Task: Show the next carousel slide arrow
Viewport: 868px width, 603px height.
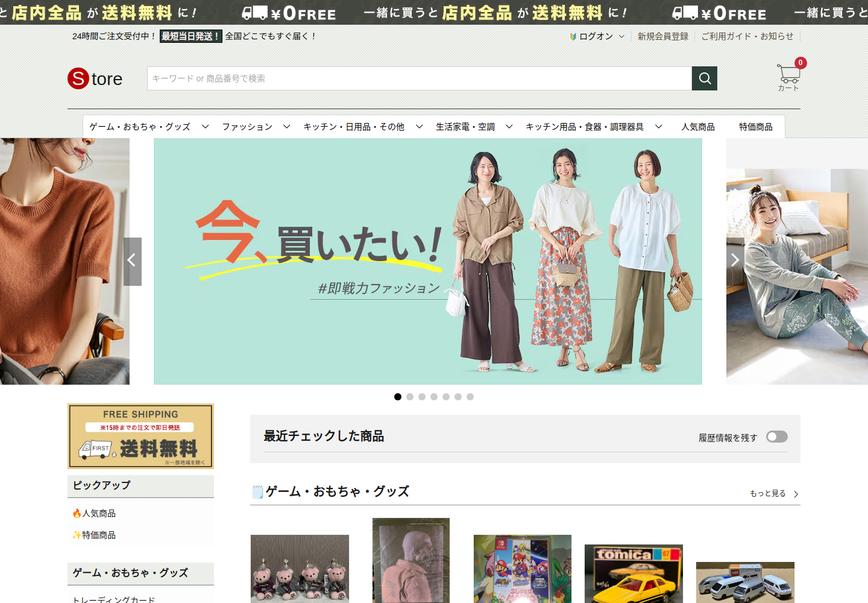Action: click(735, 261)
